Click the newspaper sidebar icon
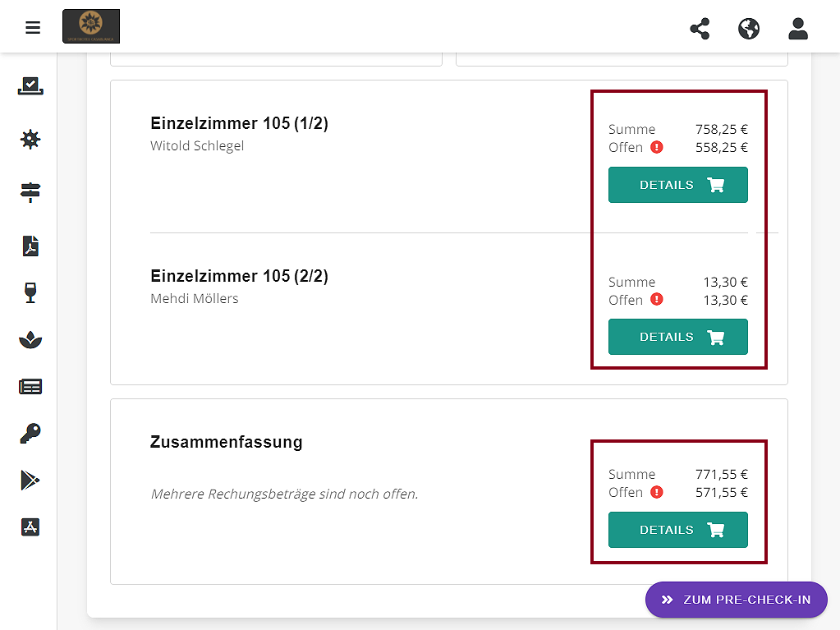This screenshot has height=630, width=840. click(x=30, y=386)
